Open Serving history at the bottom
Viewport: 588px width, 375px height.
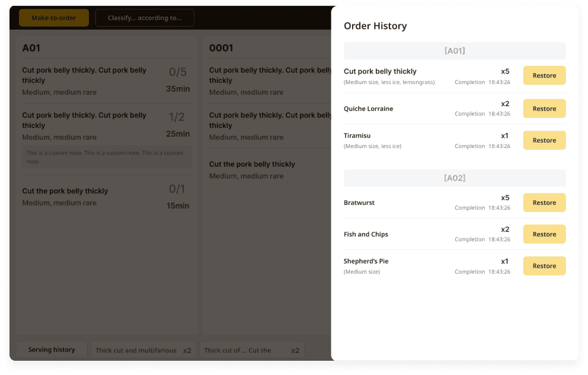click(x=52, y=350)
